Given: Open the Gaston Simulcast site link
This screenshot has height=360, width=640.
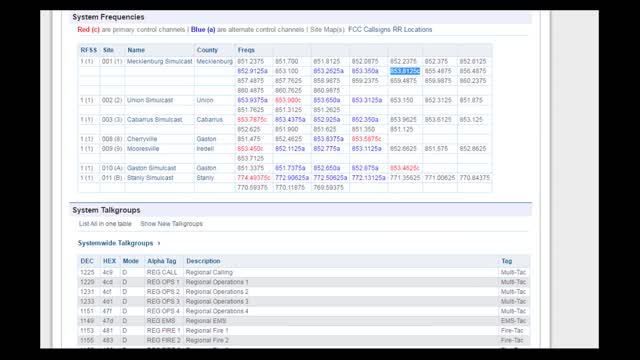Looking at the screenshot, I should [151, 168].
